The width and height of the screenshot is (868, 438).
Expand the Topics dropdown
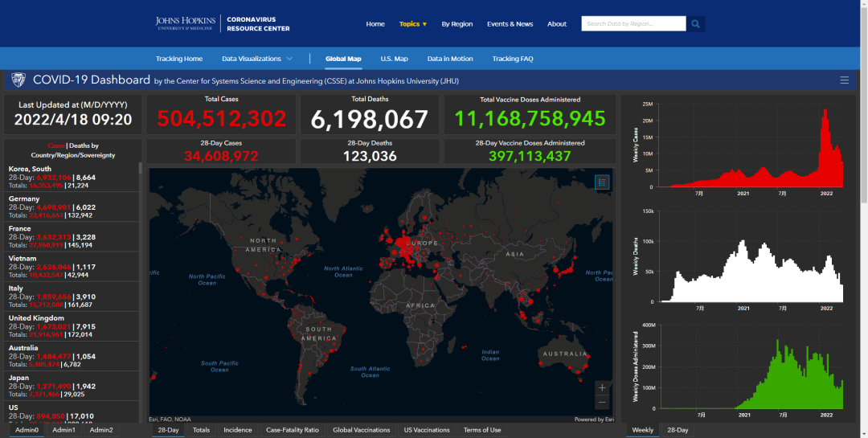[413, 24]
